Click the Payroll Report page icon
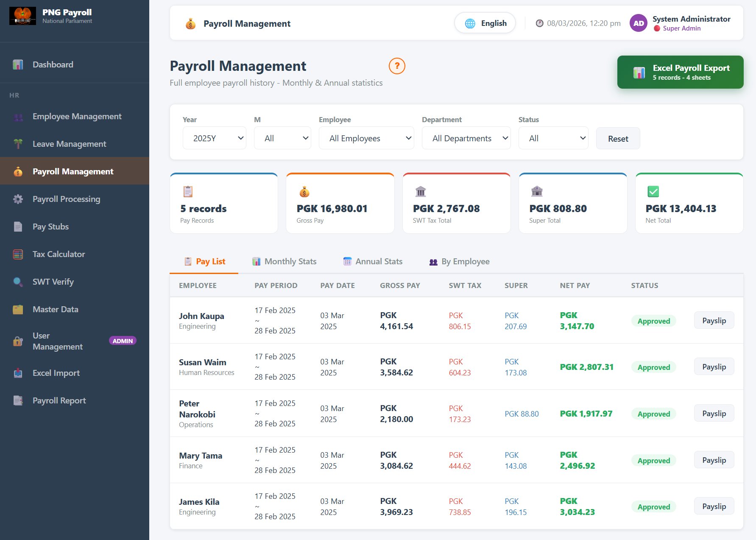Screen dimensions: 756x540 (x=18, y=401)
